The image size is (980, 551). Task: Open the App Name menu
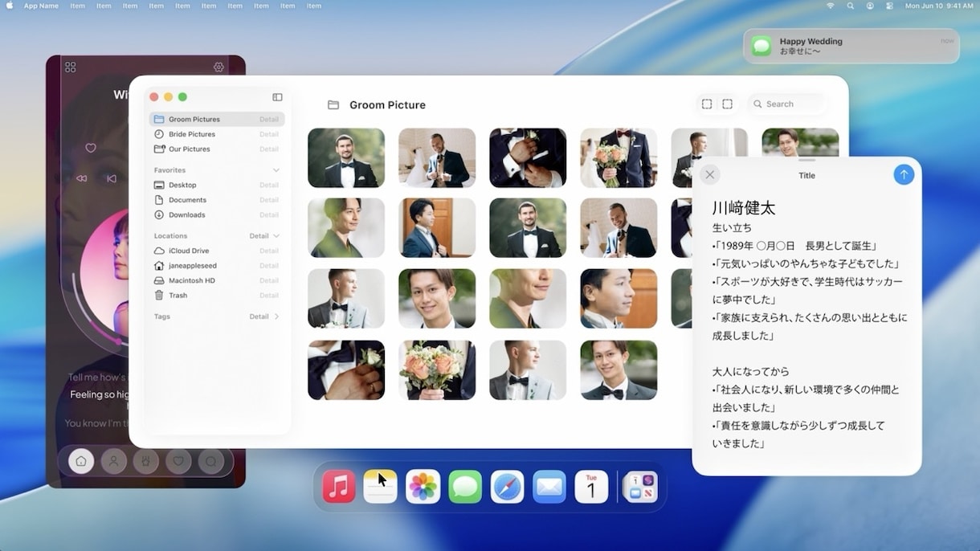[x=41, y=6]
